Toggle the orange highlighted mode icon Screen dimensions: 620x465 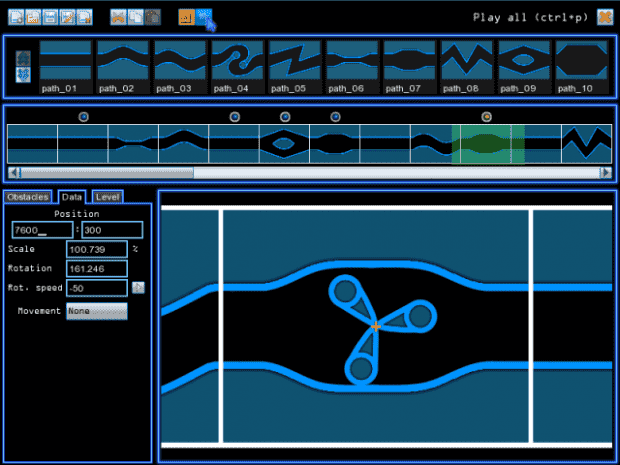(x=186, y=17)
